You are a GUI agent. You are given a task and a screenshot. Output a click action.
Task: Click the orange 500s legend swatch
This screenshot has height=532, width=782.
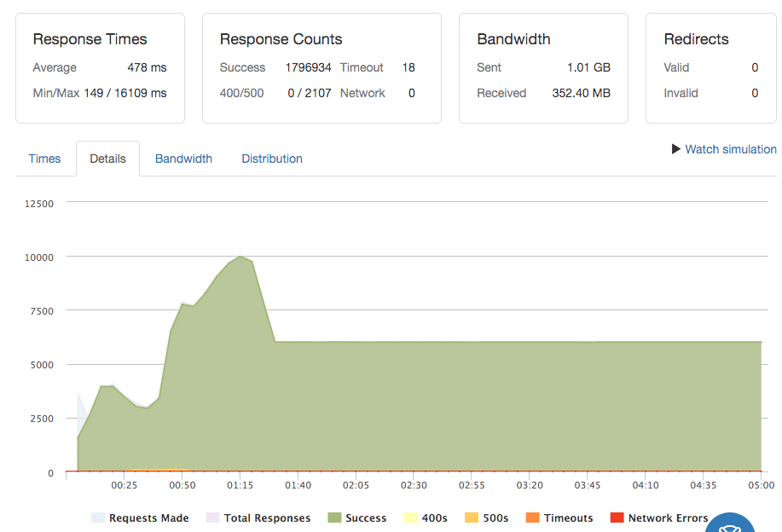click(472, 518)
